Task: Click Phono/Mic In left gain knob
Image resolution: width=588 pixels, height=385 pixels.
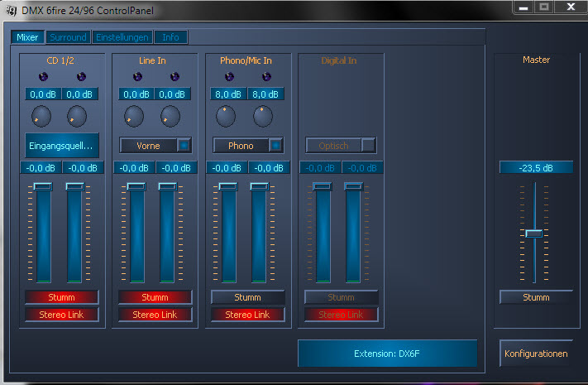Action: (226, 116)
